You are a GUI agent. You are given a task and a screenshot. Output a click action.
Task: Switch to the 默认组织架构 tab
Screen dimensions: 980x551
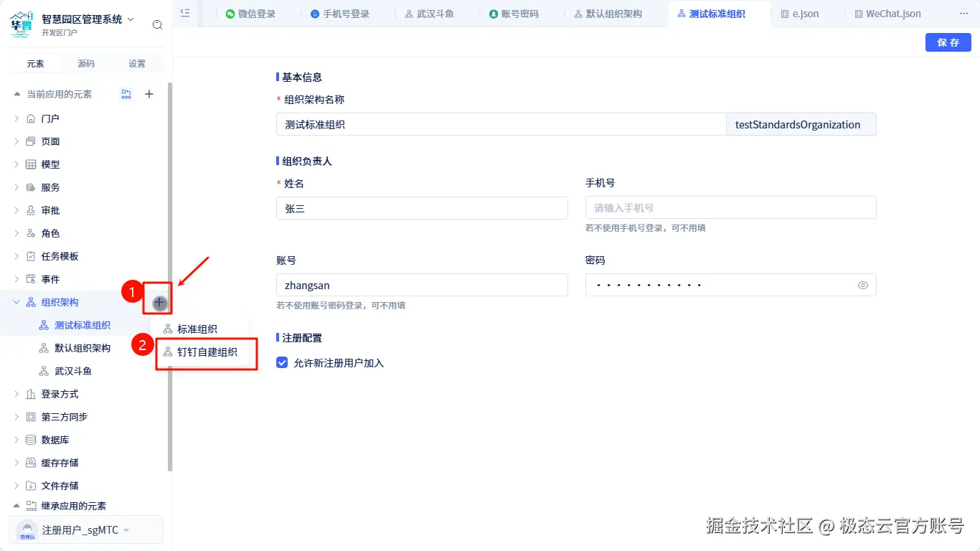[608, 14]
